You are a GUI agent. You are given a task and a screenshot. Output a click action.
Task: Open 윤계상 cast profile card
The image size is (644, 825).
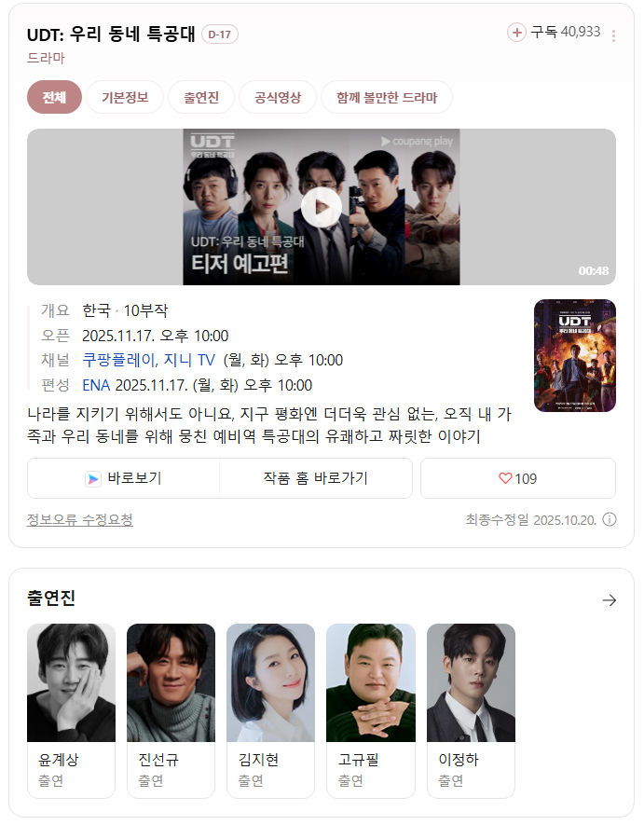(71, 711)
